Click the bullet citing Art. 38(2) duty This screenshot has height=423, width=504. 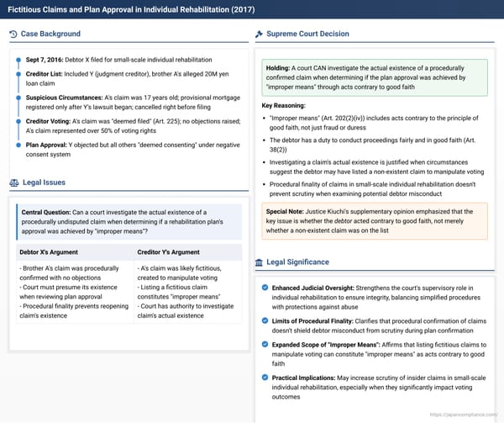[372, 145]
